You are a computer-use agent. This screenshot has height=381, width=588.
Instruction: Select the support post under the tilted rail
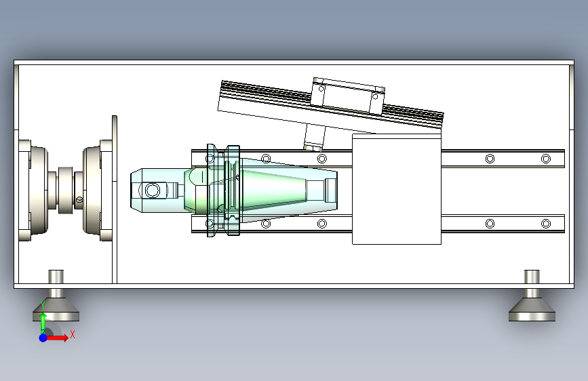point(314,137)
